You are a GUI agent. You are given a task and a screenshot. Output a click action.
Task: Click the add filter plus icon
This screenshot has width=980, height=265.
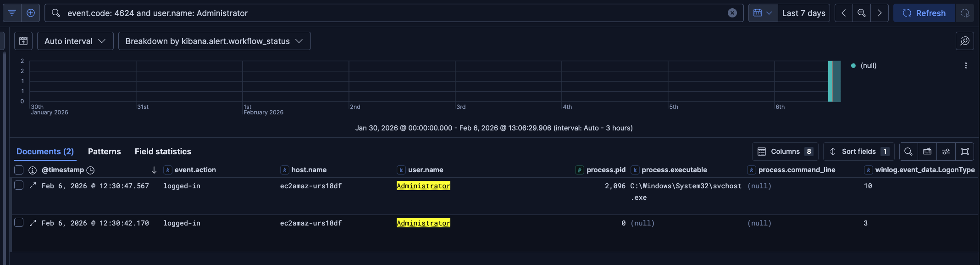coord(31,13)
